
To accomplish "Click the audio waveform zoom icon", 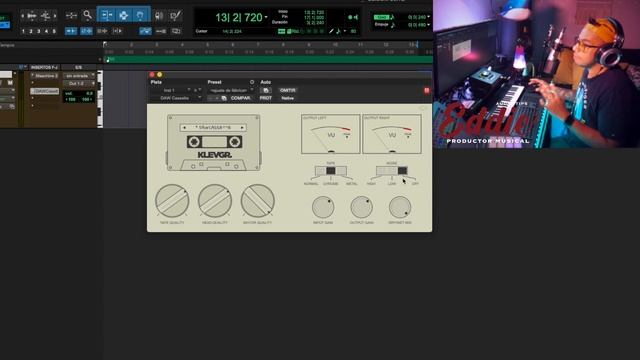I will [x=31, y=16].
